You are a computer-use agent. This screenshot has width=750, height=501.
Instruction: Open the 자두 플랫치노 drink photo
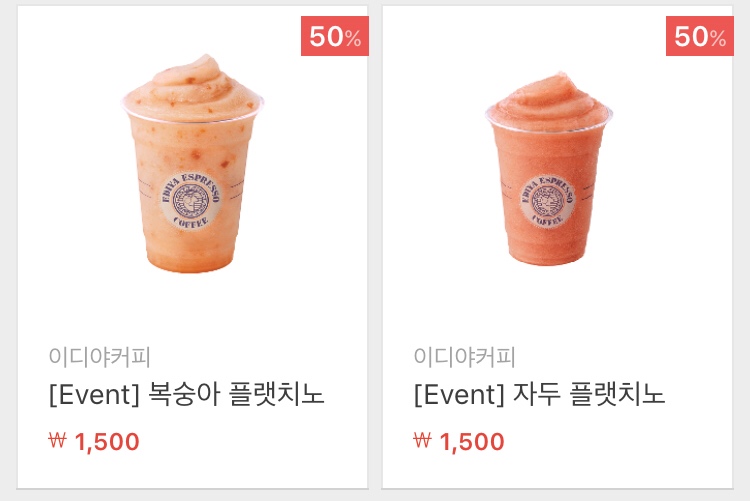tap(549, 168)
